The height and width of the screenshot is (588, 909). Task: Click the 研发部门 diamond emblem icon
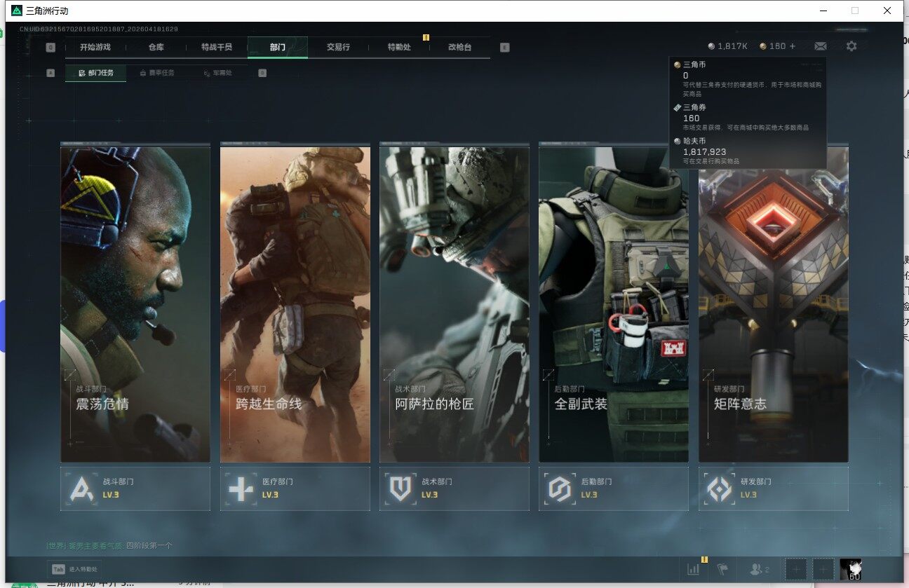point(719,488)
